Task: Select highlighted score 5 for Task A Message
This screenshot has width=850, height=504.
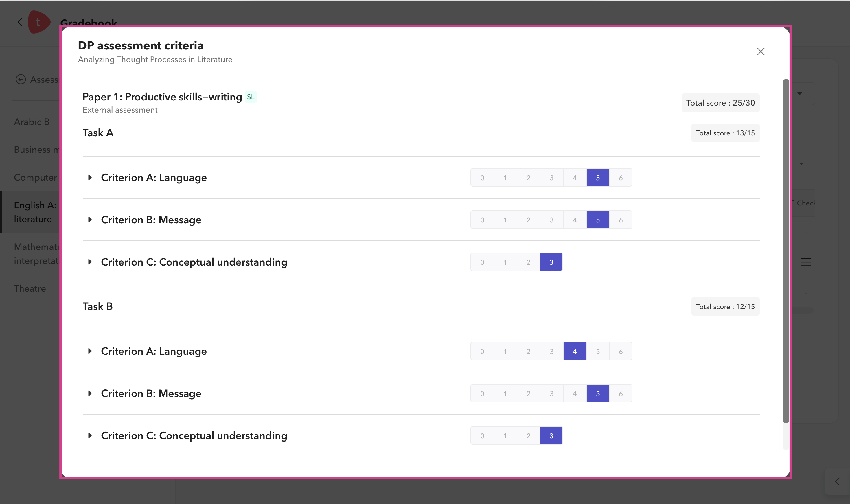Action: [x=598, y=220]
